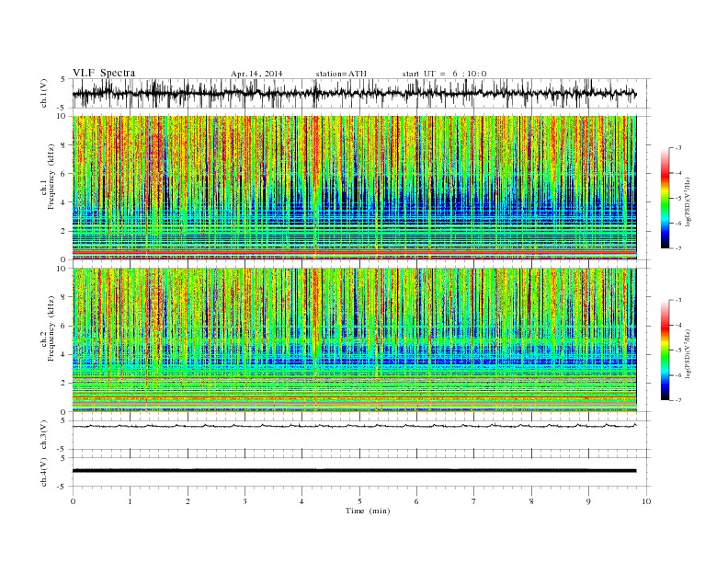
Task: Click the "-3" tick on ch.1 color bar
Action: (678, 148)
